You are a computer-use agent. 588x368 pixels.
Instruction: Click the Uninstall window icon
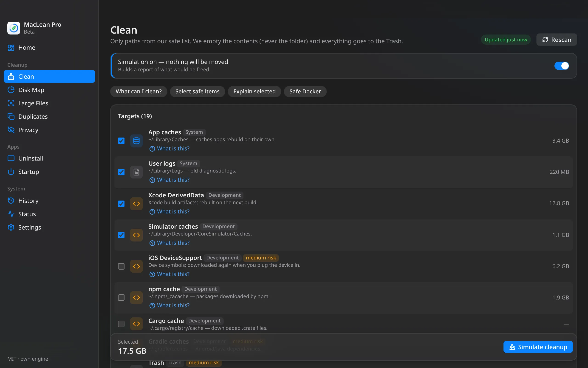(x=11, y=158)
